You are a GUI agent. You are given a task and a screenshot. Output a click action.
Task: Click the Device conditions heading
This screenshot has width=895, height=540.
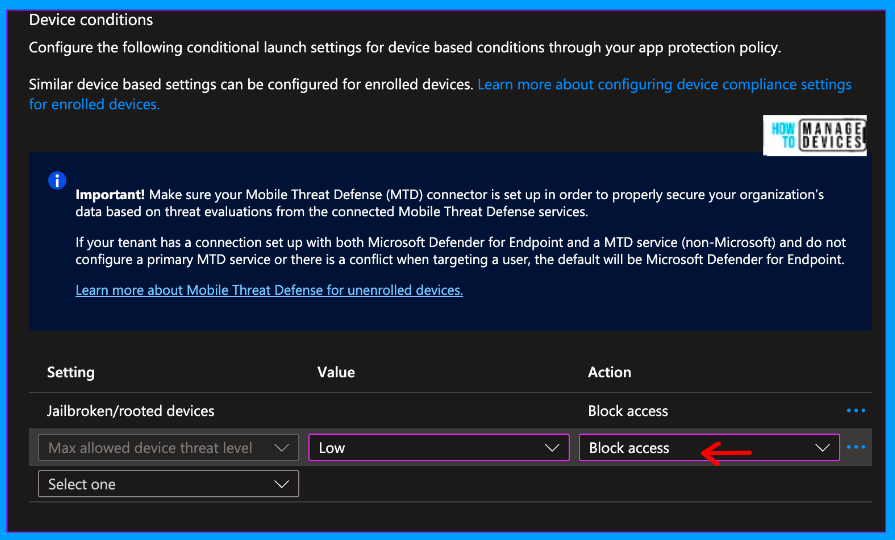[91, 20]
